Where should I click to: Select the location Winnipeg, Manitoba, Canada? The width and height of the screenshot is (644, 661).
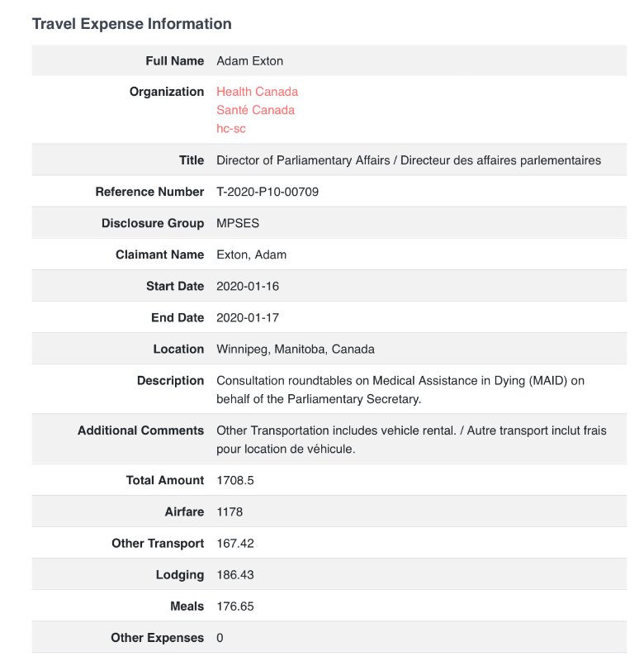296,349
